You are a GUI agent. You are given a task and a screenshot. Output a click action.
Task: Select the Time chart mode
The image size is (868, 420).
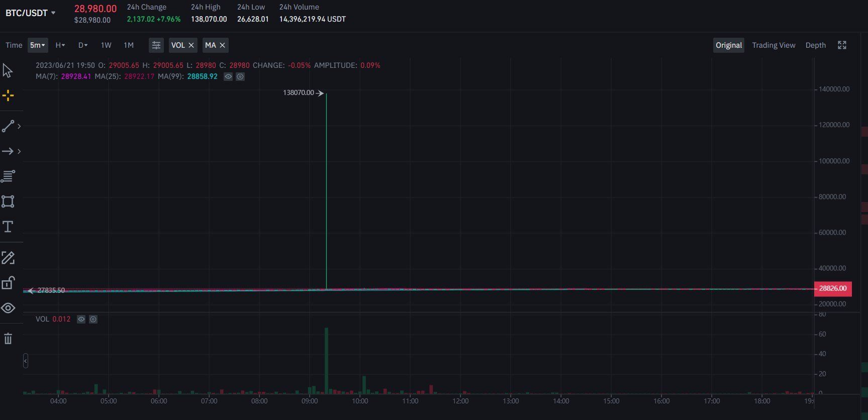14,45
